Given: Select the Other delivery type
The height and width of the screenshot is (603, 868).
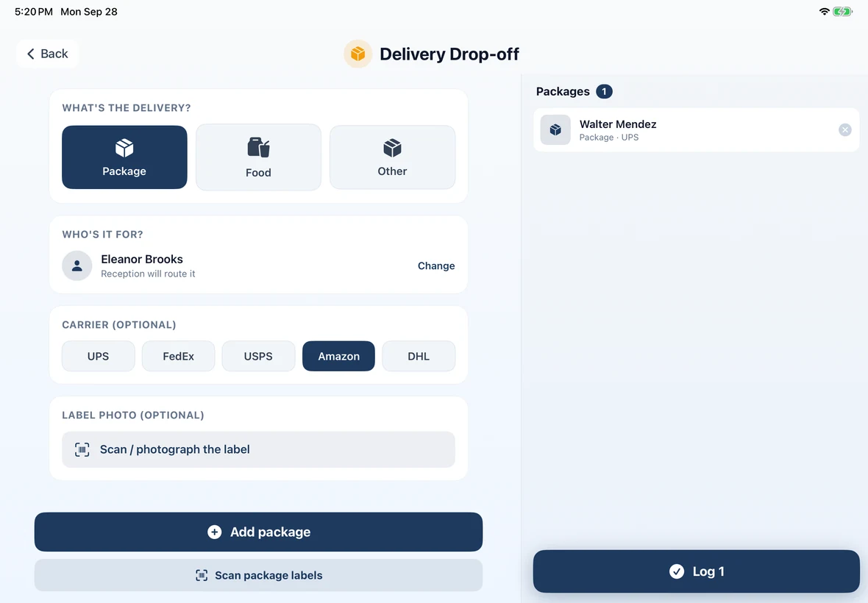Looking at the screenshot, I should click(393, 157).
